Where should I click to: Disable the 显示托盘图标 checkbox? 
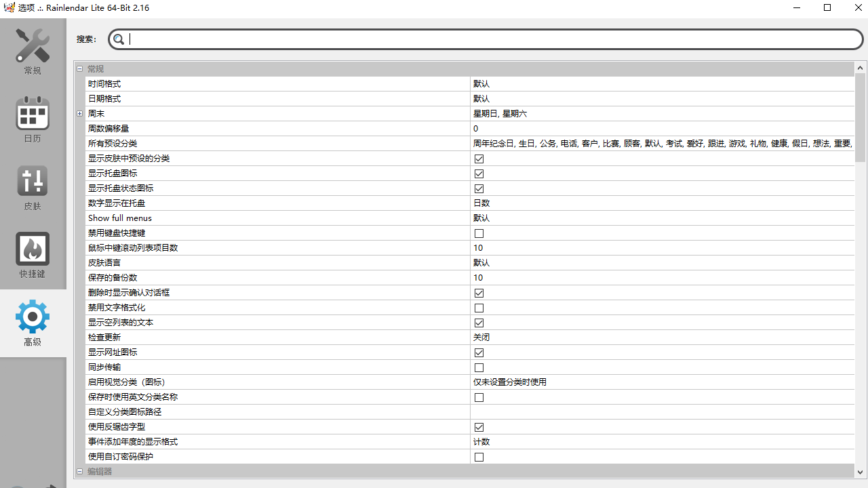click(x=479, y=174)
